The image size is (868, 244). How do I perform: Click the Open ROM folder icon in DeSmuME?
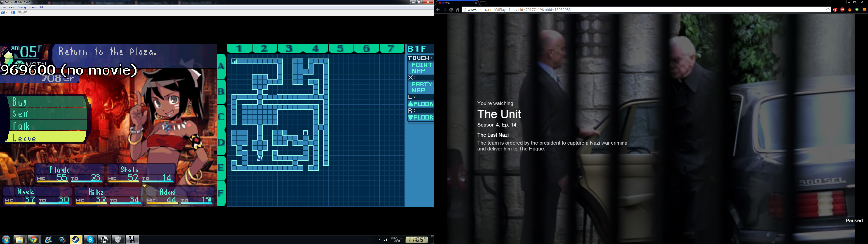click(3, 12)
